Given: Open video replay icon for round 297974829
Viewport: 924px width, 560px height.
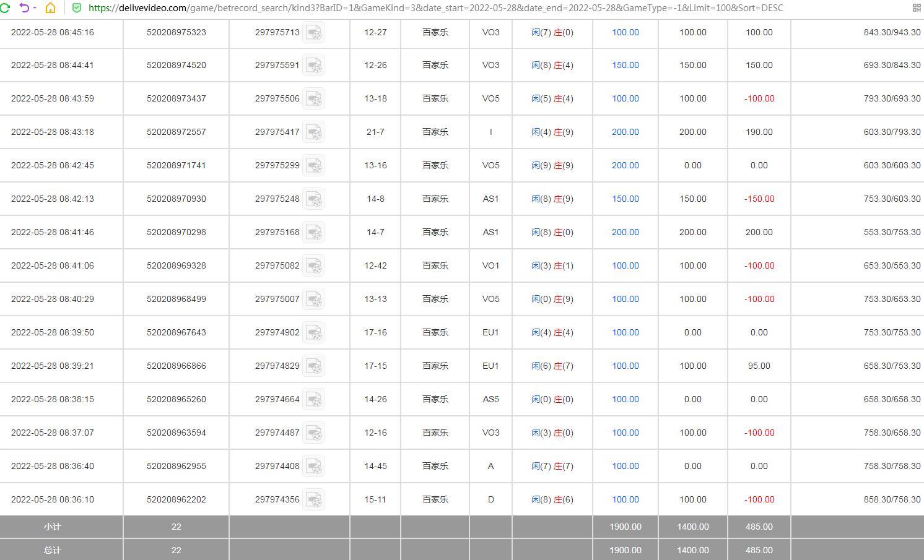Looking at the screenshot, I should pyautogui.click(x=314, y=366).
